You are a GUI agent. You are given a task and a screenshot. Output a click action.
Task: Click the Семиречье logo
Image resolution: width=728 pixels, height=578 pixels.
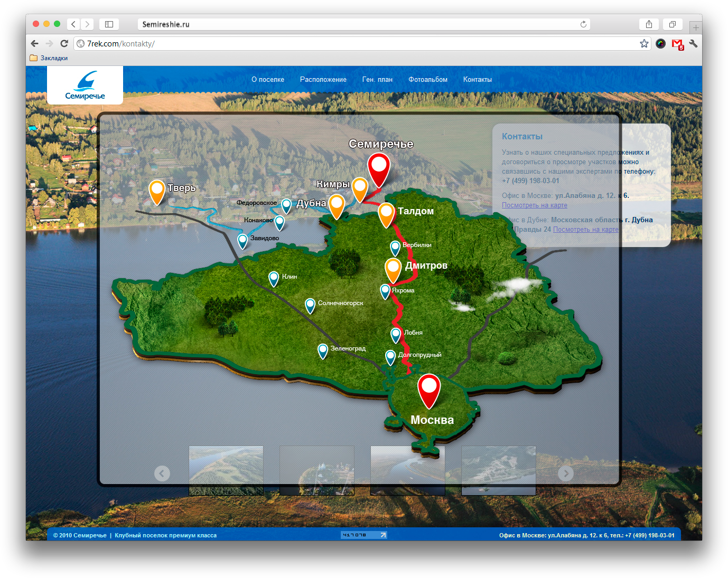coord(85,86)
